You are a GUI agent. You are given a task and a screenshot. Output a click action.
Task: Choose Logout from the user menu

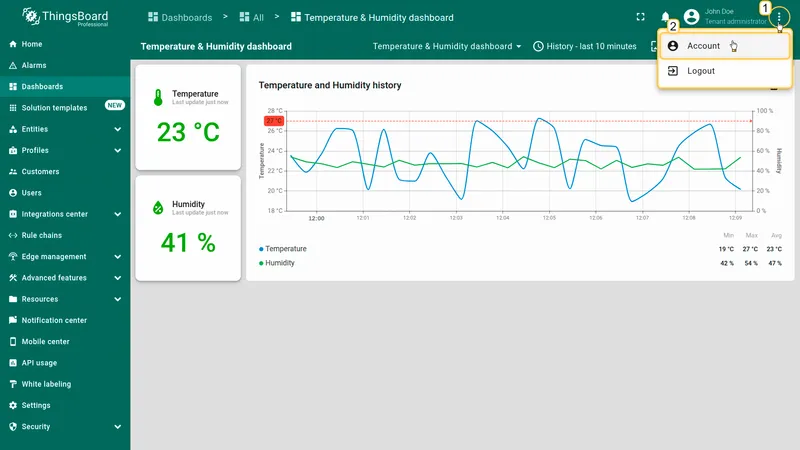pos(724,71)
